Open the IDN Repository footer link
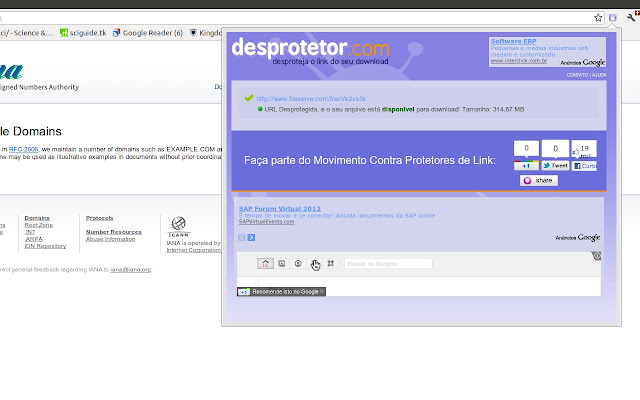 45,246
